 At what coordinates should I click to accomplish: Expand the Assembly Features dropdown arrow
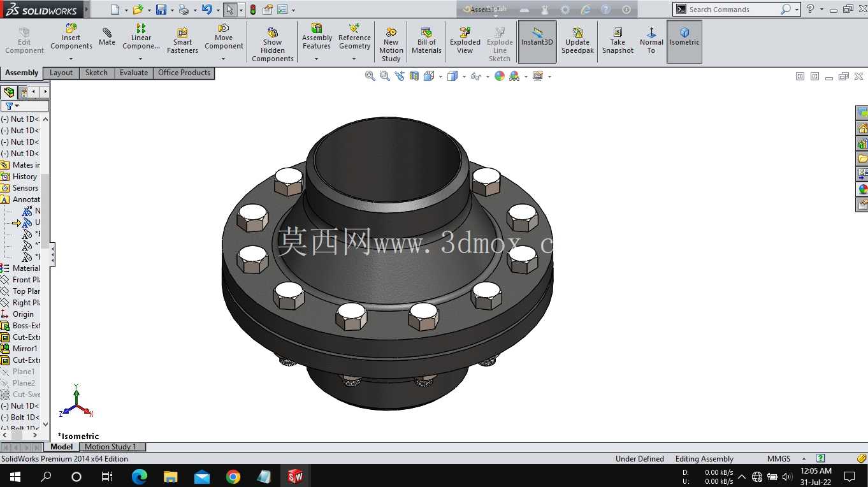click(317, 59)
